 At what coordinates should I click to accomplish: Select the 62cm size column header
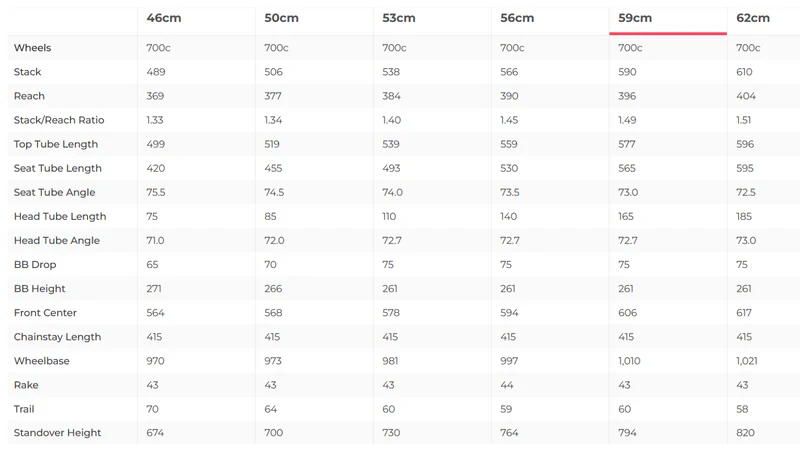pyautogui.click(x=753, y=18)
